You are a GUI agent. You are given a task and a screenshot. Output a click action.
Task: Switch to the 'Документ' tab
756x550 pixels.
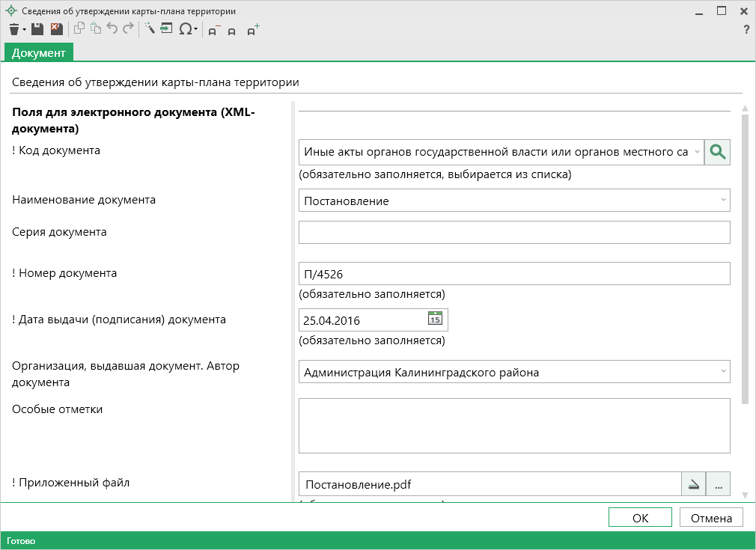[x=39, y=52]
